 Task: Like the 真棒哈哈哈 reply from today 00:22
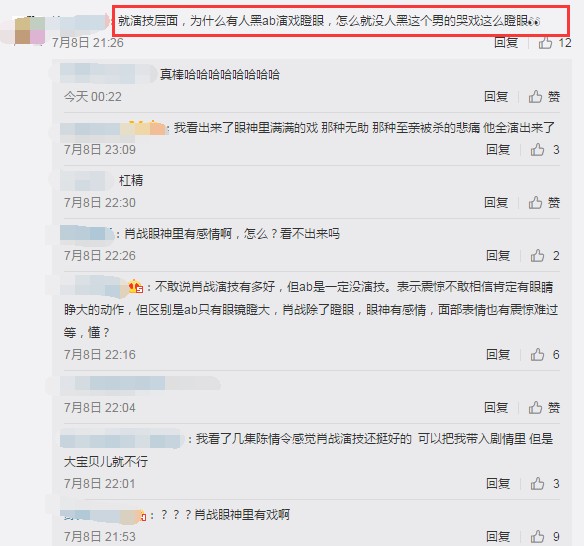[544, 97]
